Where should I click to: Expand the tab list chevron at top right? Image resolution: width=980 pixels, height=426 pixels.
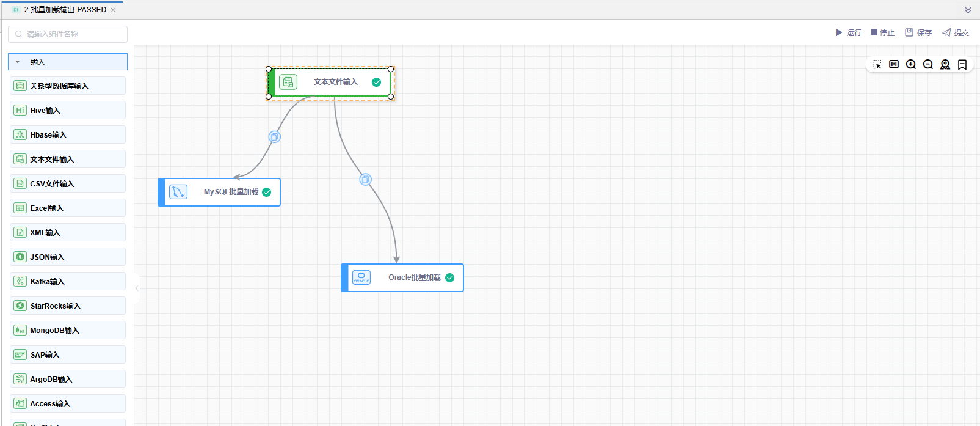968,10
